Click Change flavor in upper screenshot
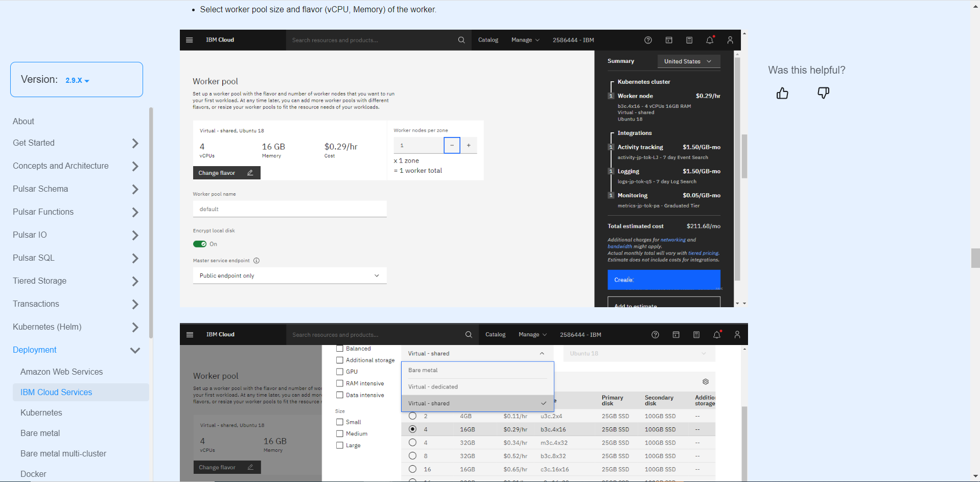This screenshot has height=482, width=980. (x=226, y=173)
